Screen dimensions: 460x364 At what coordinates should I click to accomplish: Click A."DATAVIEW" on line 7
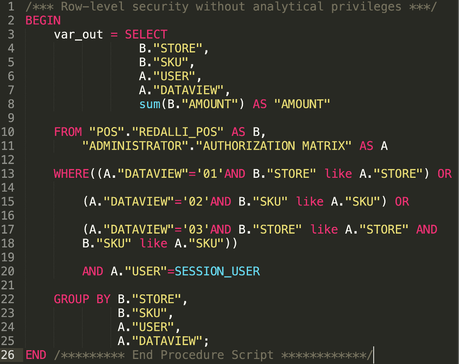pyautogui.click(x=181, y=90)
